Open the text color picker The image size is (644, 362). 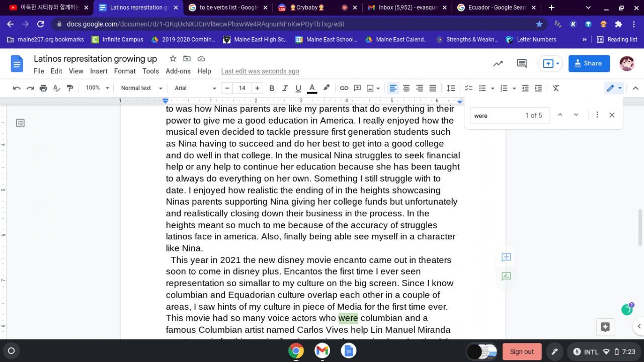[312, 88]
